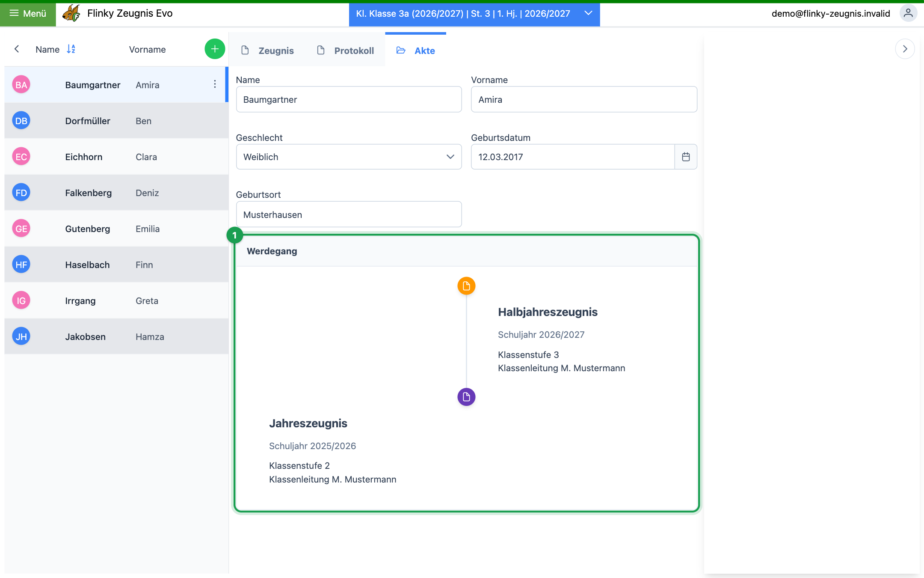This screenshot has width=924, height=578.
Task: Click the Vorname column header
Action: pos(147,49)
